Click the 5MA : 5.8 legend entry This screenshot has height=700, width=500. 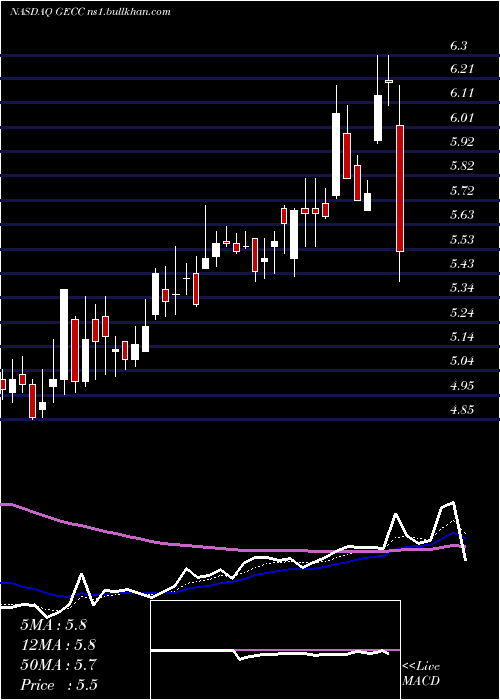tap(54, 625)
